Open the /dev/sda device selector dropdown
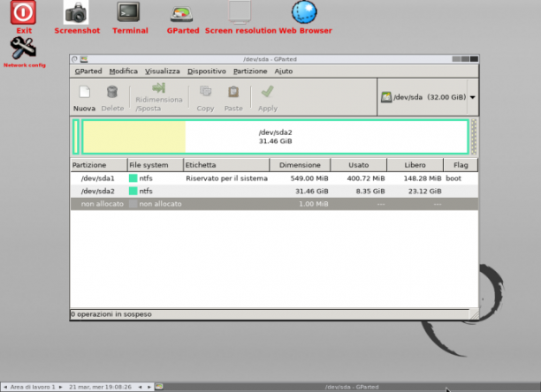The height and width of the screenshot is (392, 541). [429, 97]
